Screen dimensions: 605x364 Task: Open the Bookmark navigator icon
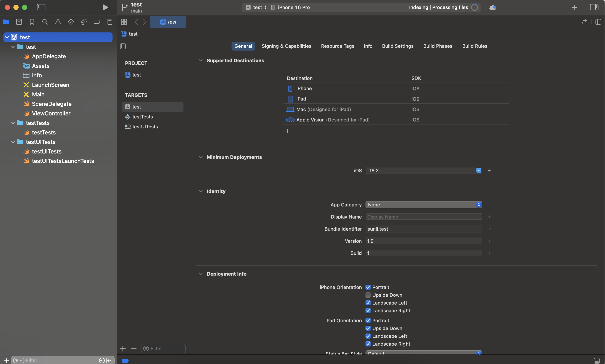click(32, 22)
